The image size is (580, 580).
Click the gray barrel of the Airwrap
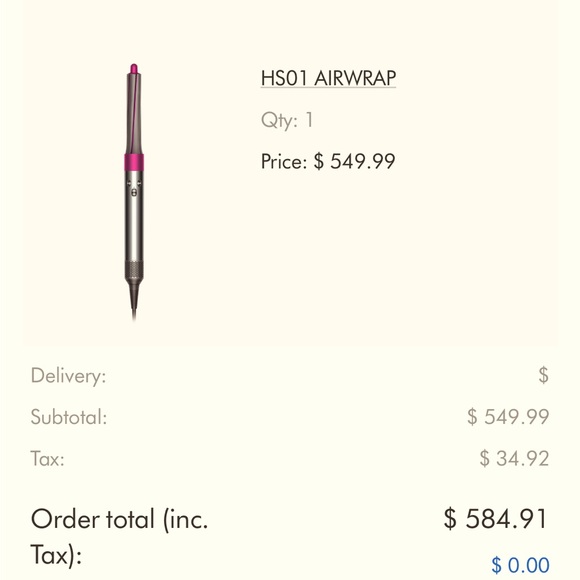tap(134, 113)
